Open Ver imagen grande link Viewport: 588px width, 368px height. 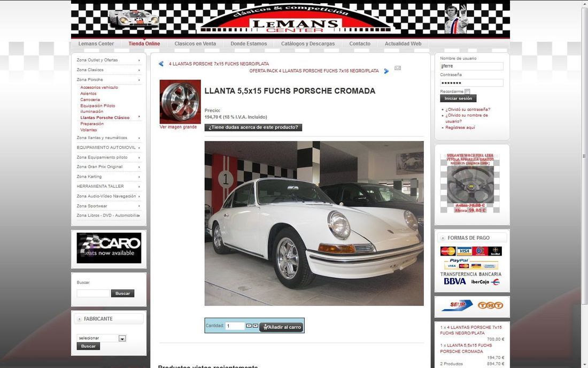(178, 127)
